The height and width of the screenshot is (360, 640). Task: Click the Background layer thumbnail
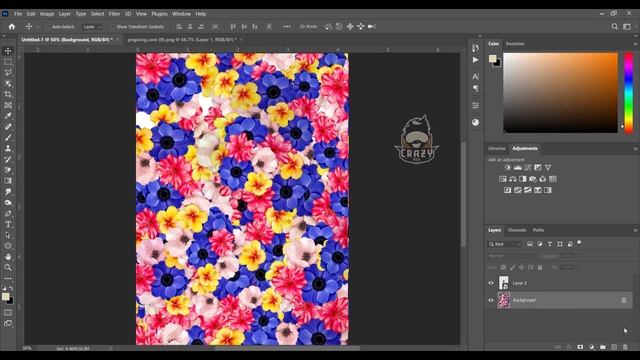pos(504,300)
